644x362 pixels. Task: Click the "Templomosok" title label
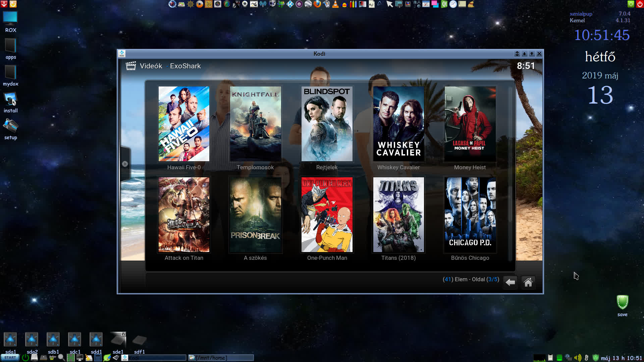tap(255, 167)
